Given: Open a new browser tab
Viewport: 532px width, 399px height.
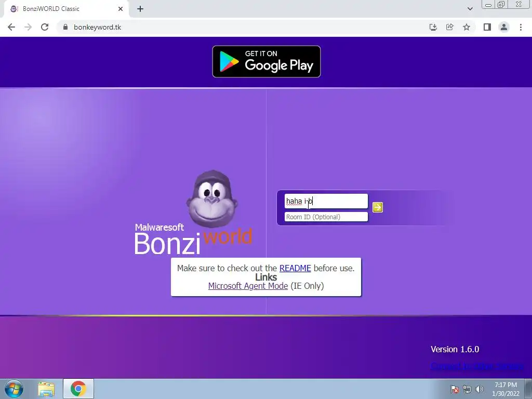Looking at the screenshot, I should pyautogui.click(x=140, y=9).
